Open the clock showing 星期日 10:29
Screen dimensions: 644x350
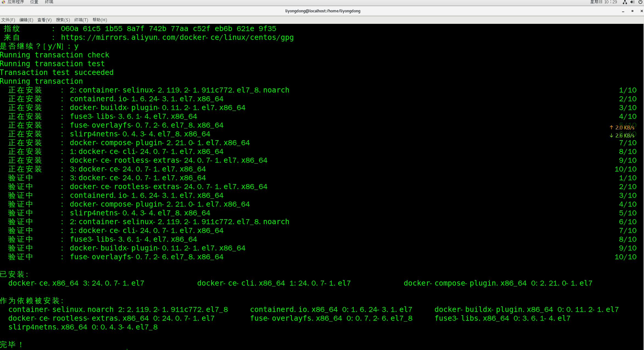pyautogui.click(x=604, y=2)
